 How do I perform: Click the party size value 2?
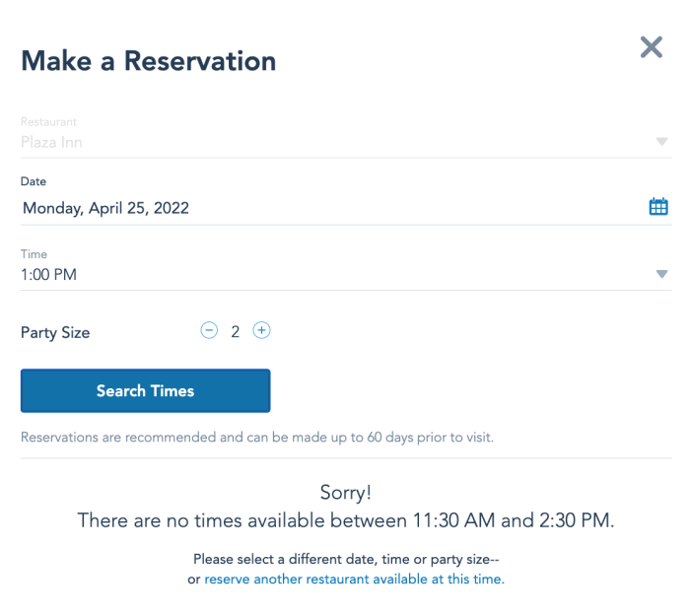(236, 331)
